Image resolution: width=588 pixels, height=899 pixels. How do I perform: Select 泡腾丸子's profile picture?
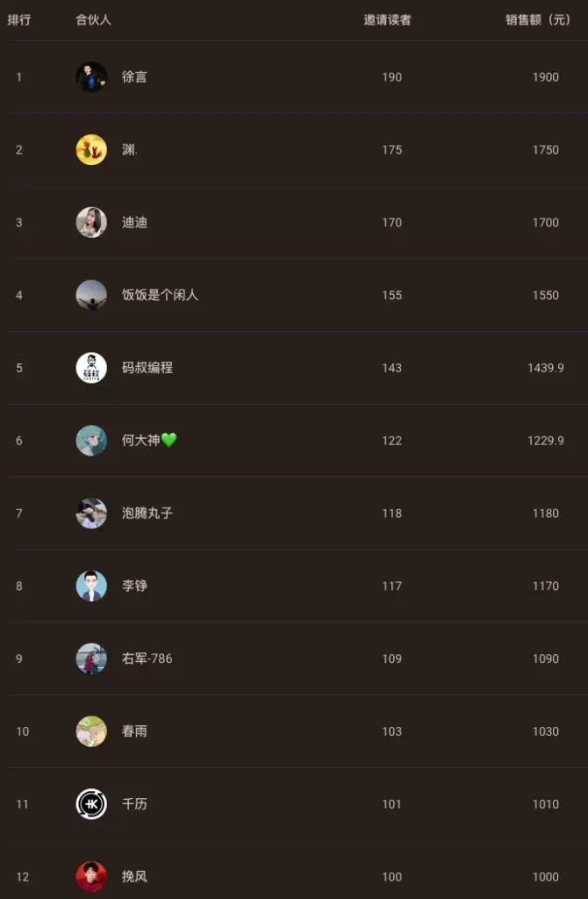pyautogui.click(x=91, y=514)
